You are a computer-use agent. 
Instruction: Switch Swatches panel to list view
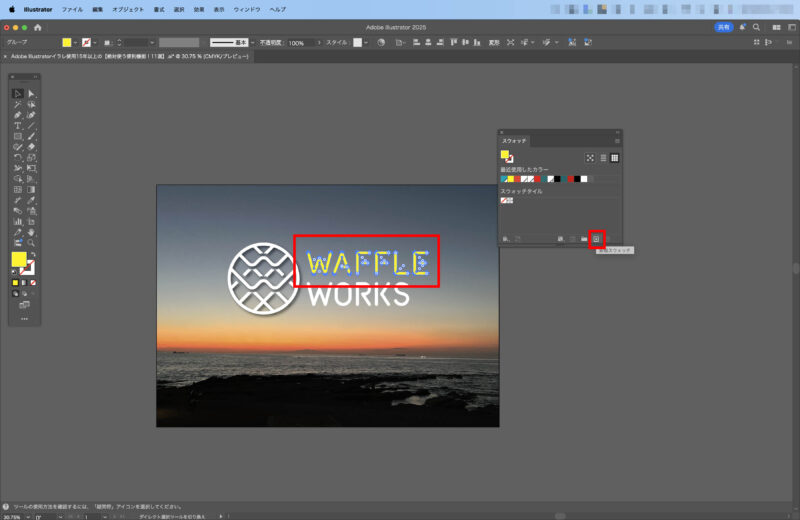pos(603,158)
